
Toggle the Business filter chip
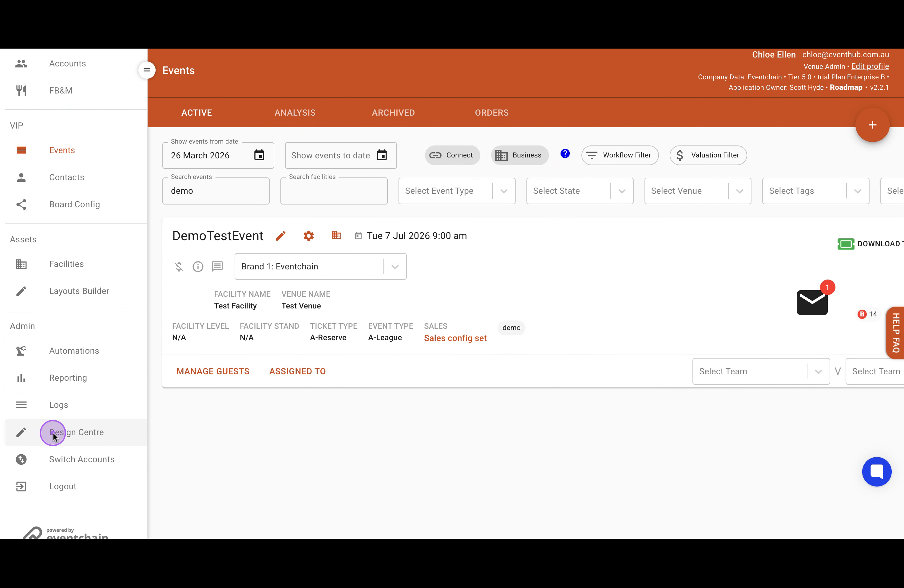(x=520, y=155)
